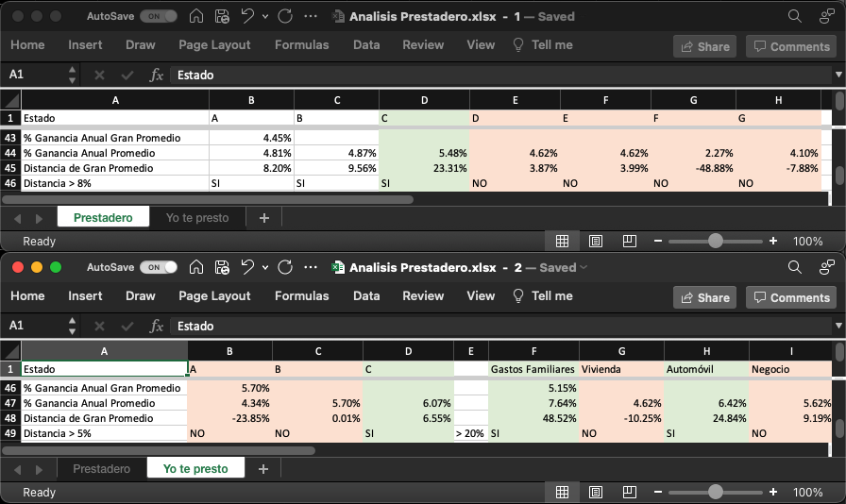Click zoom slider handle in bottom window
Screen dimensions: 846x504
pyautogui.click(x=716, y=492)
